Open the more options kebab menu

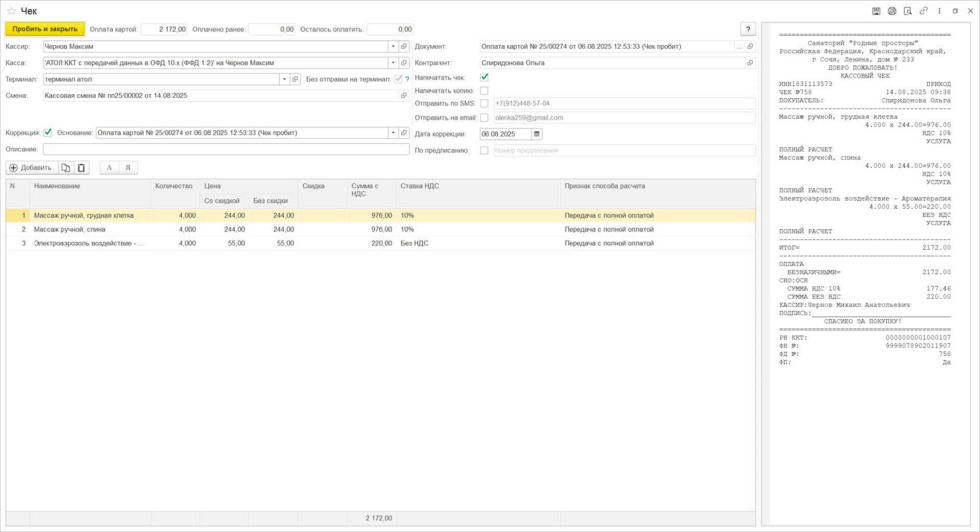(939, 11)
